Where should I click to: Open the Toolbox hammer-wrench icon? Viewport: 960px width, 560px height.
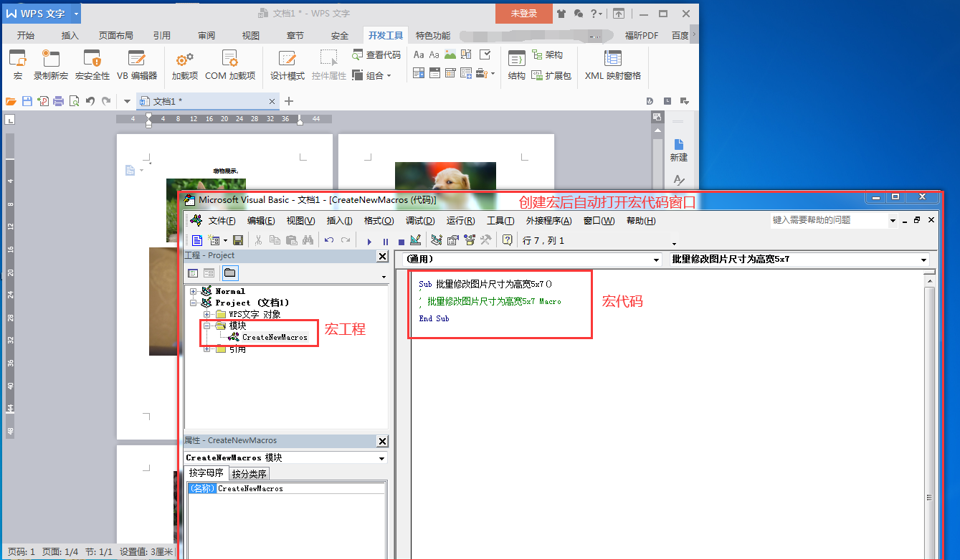point(485,240)
